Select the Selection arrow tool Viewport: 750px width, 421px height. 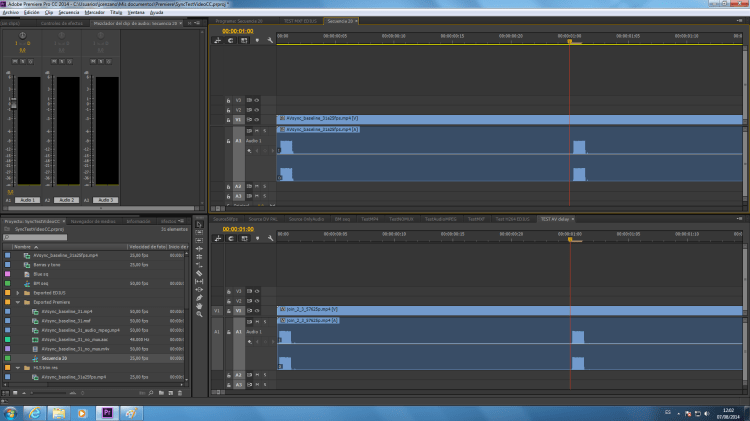pos(199,224)
